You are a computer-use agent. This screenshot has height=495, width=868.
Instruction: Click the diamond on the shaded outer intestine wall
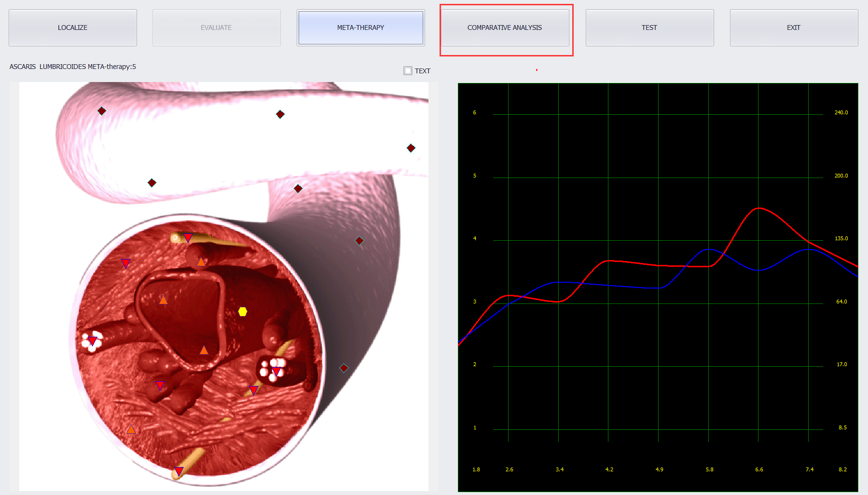[359, 241]
